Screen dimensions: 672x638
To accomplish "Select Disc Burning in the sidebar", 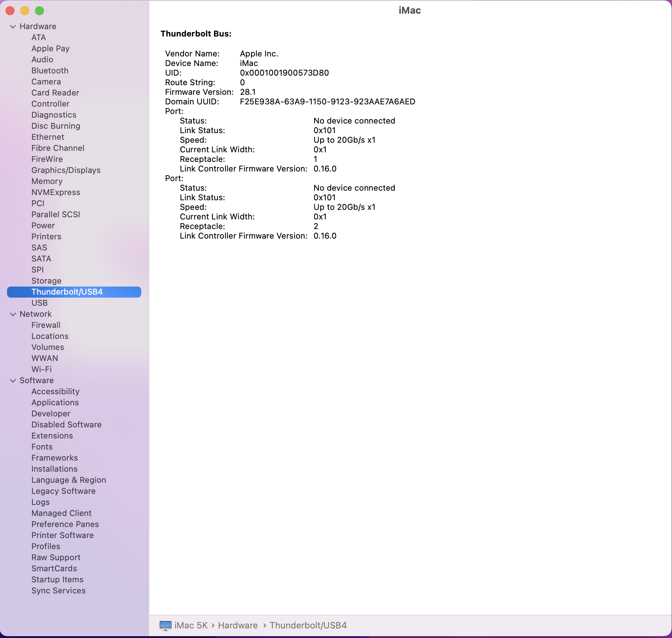I will [x=56, y=126].
